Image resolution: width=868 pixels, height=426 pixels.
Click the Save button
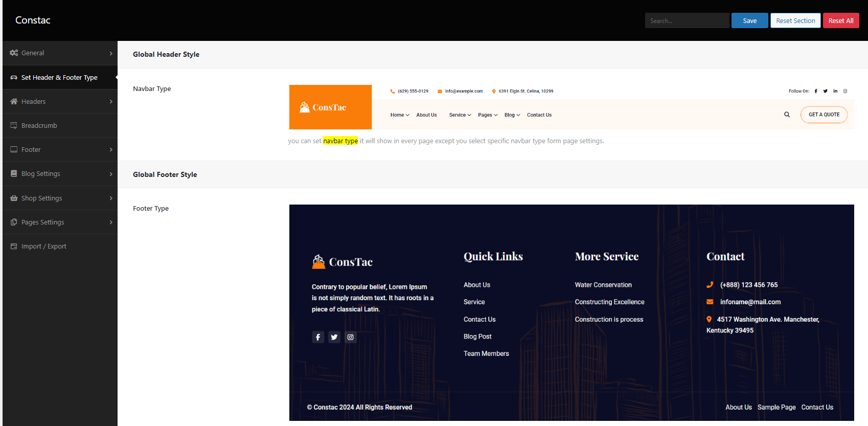click(x=749, y=20)
